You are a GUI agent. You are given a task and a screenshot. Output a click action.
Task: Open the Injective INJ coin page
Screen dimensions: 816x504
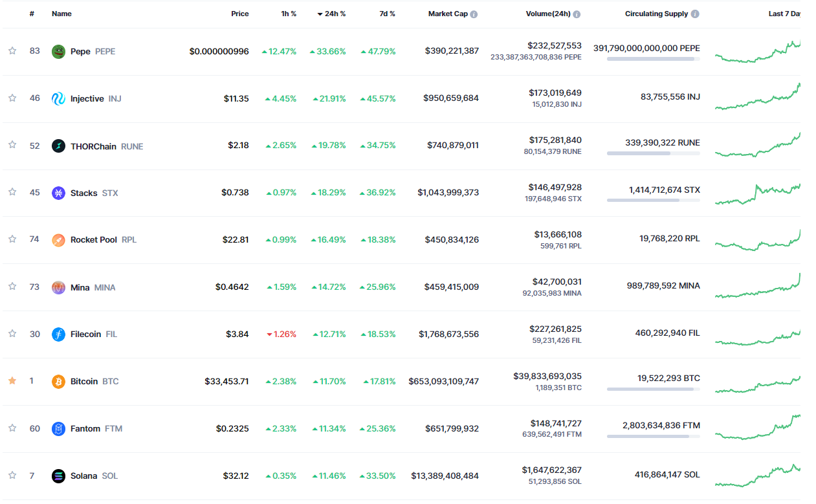[x=96, y=98]
